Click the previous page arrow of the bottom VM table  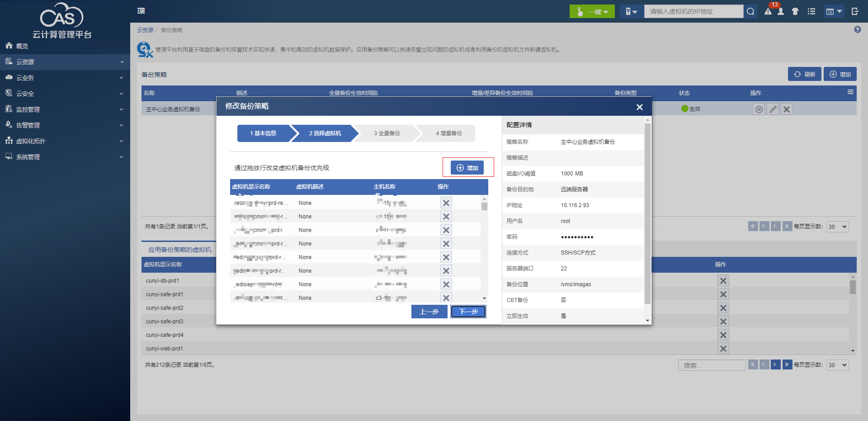[764, 364]
